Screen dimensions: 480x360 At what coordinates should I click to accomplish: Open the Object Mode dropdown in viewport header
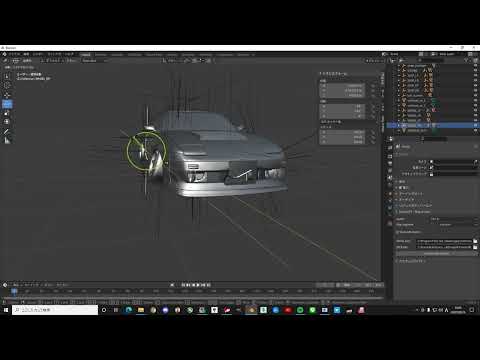click(x=23, y=61)
